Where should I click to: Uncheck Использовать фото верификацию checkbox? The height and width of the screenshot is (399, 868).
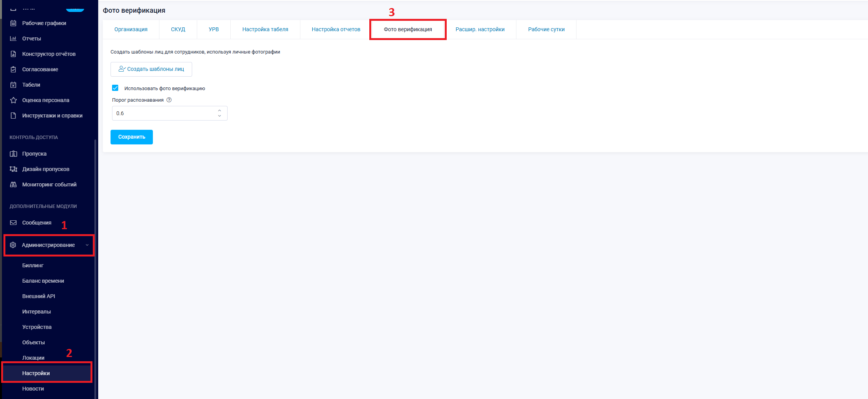[115, 88]
